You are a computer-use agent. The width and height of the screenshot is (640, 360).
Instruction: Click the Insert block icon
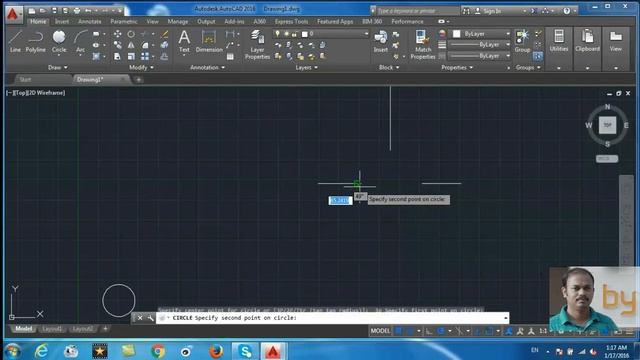click(x=380, y=41)
